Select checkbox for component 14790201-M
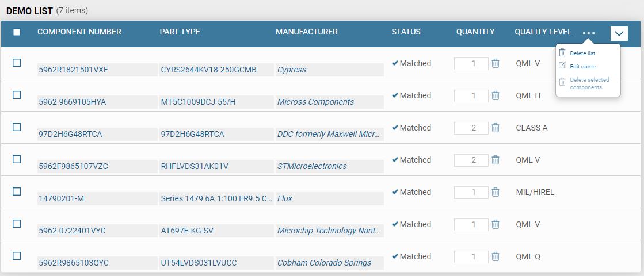This screenshot has width=644, height=276. [17, 191]
